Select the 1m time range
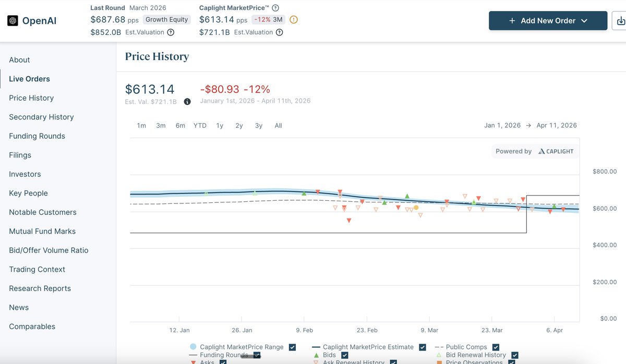Image resolution: width=626 pixels, height=364 pixels. tap(141, 126)
